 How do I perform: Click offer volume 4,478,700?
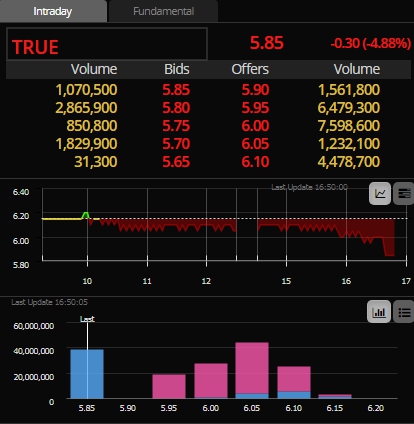(349, 162)
